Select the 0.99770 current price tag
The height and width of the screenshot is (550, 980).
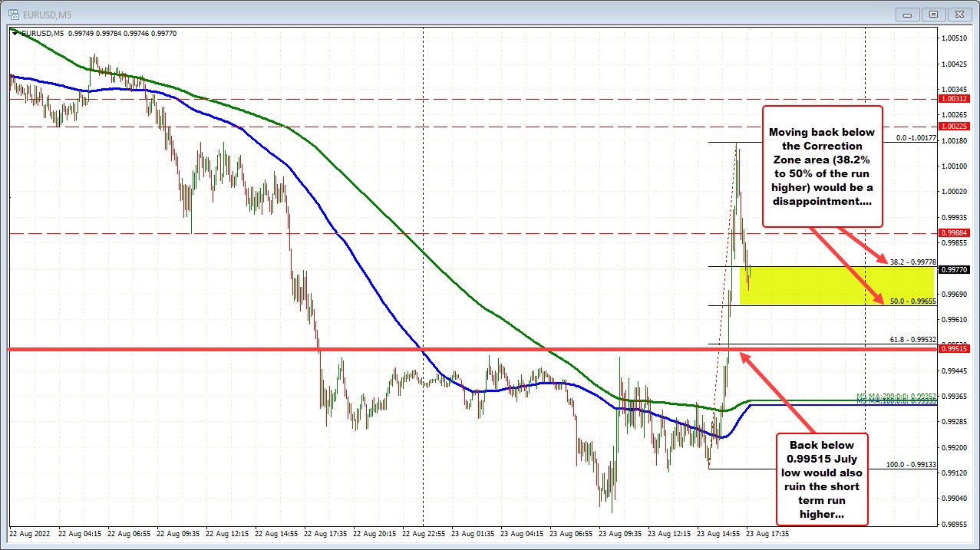tap(954, 270)
